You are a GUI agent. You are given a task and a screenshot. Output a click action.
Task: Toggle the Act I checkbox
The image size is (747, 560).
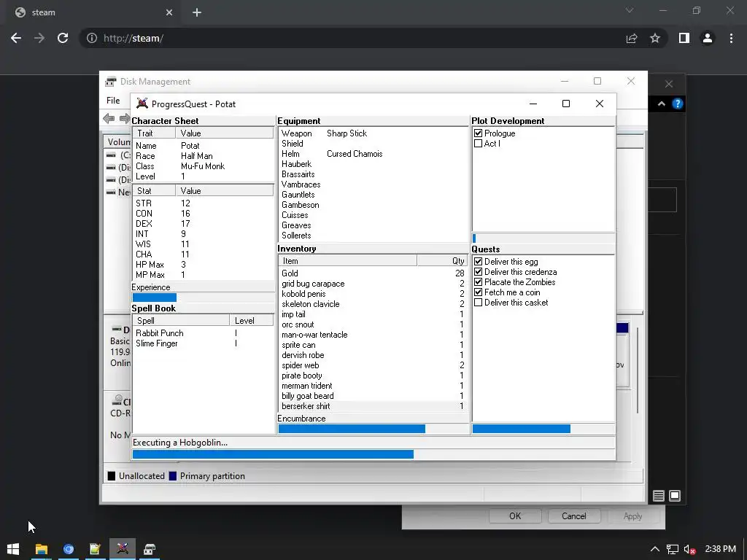pyautogui.click(x=479, y=144)
